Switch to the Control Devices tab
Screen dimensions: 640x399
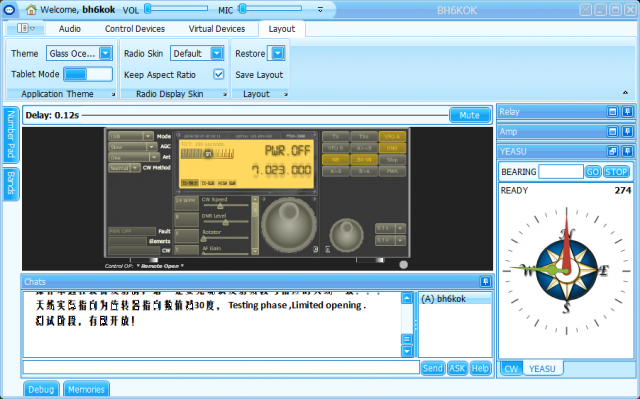pyautogui.click(x=135, y=29)
